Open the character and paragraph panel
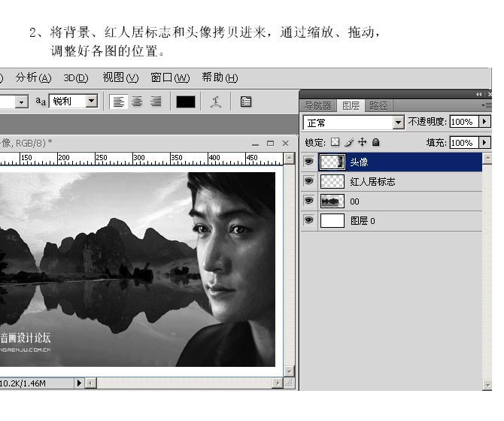Image resolution: width=504 pixels, height=421 pixels. 245,101
